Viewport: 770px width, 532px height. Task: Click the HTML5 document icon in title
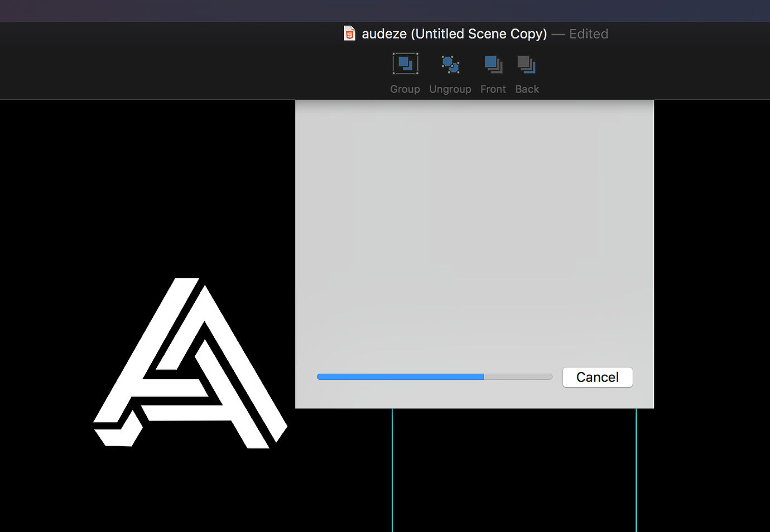click(x=349, y=33)
